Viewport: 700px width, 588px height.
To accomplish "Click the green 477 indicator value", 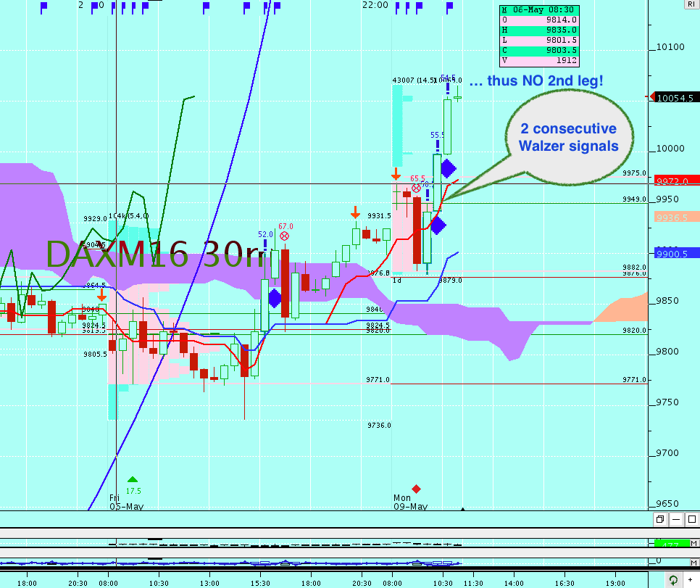I will (x=672, y=544).
